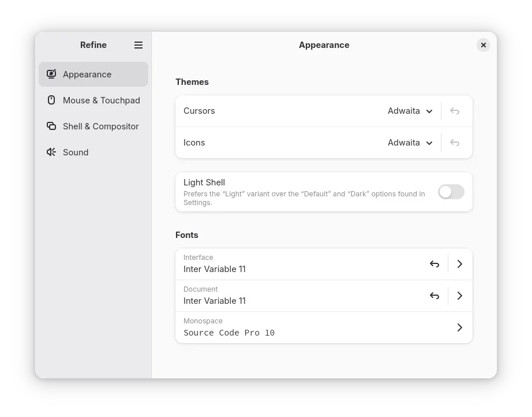
Task: Go to Mouse & Touchpad page
Action: 102,100
